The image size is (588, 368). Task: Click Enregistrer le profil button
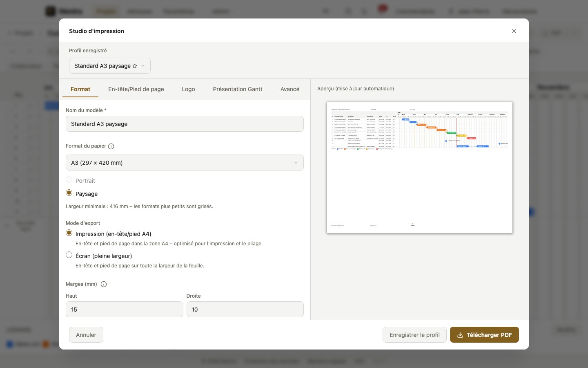pos(414,335)
